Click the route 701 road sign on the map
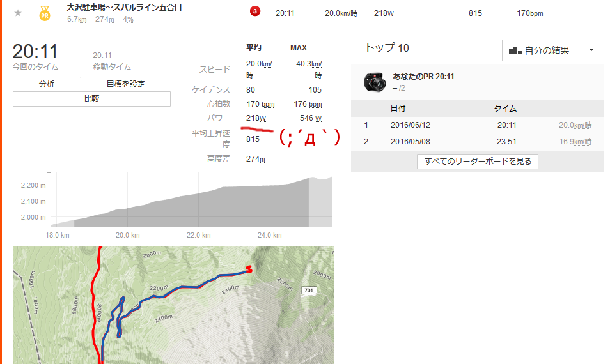 [x=309, y=290]
